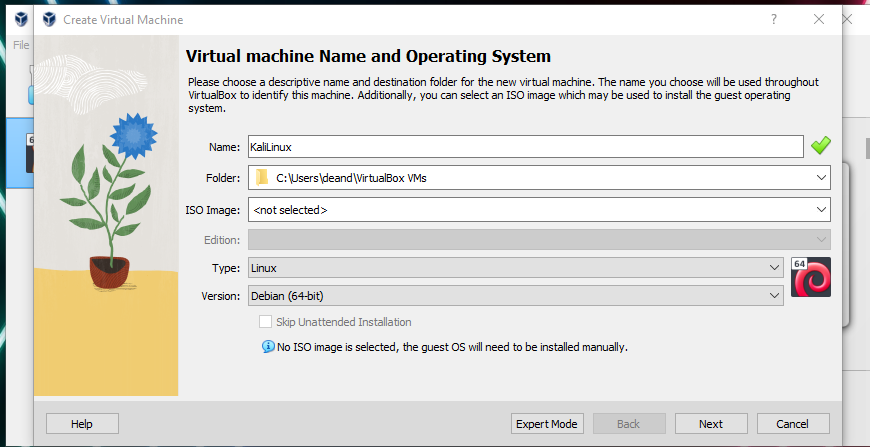Toggle Skip Unattended Installation checkbox

(x=266, y=322)
